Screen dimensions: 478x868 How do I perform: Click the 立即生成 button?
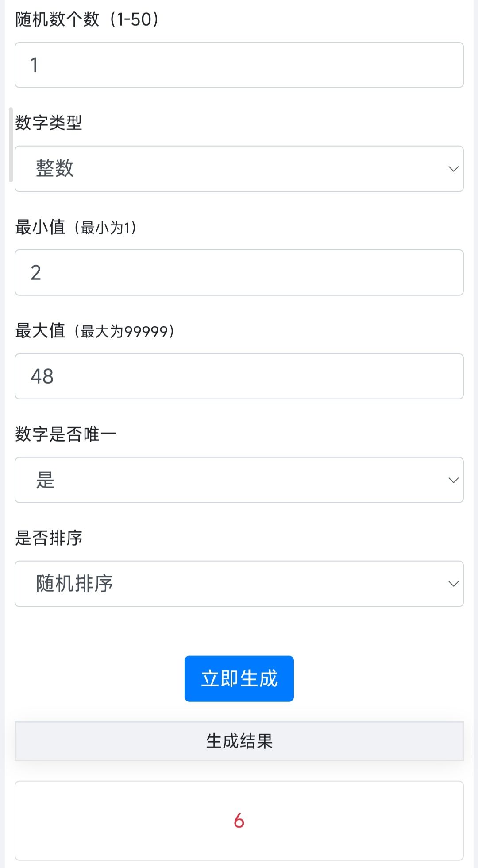pos(239,678)
